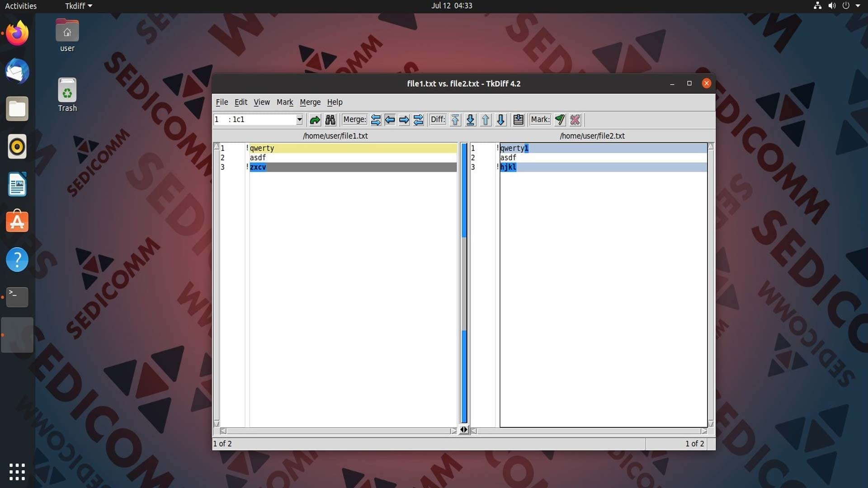Click the blue diff map slider

(x=464, y=190)
